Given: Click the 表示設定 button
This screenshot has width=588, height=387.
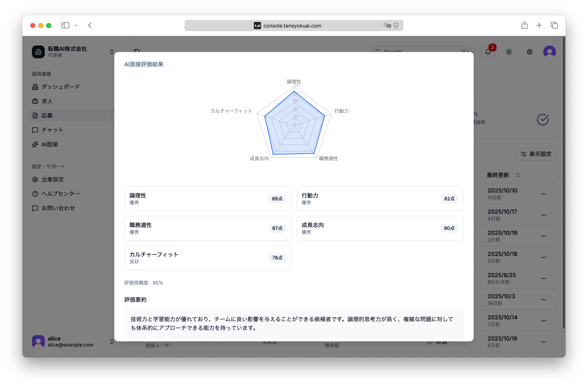Looking at the screenshot, I should tap(536, 154).
